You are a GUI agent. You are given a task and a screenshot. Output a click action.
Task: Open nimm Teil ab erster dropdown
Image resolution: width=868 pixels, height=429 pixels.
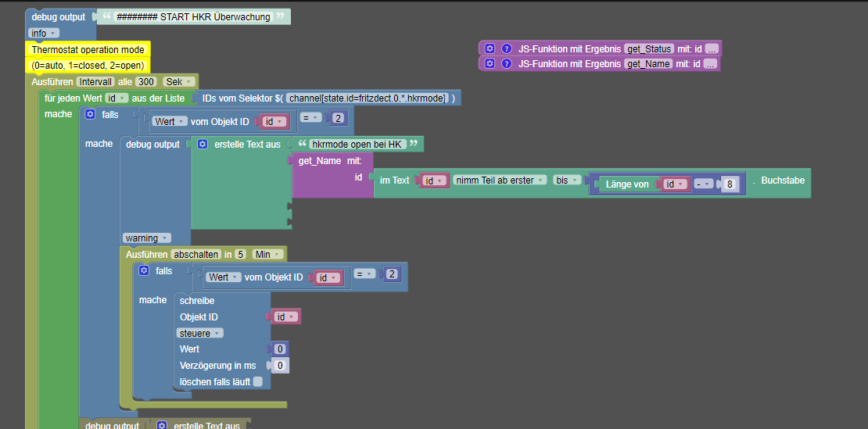500,180
